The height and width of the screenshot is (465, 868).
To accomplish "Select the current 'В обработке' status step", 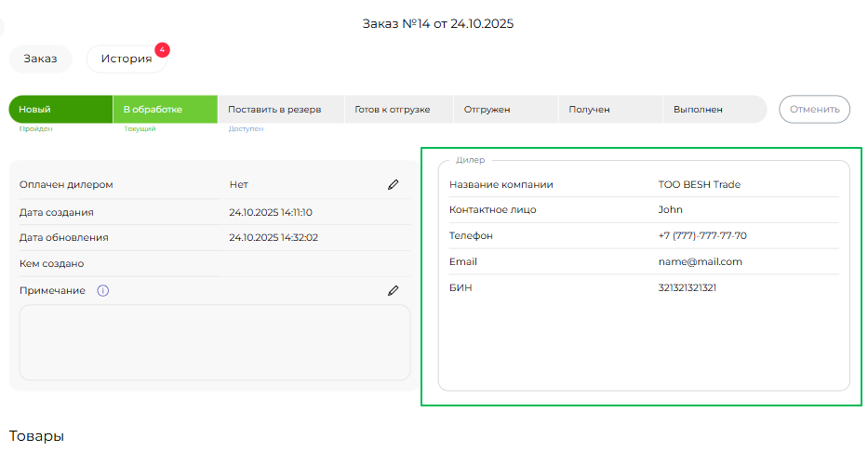I will [x=165, y=110].
